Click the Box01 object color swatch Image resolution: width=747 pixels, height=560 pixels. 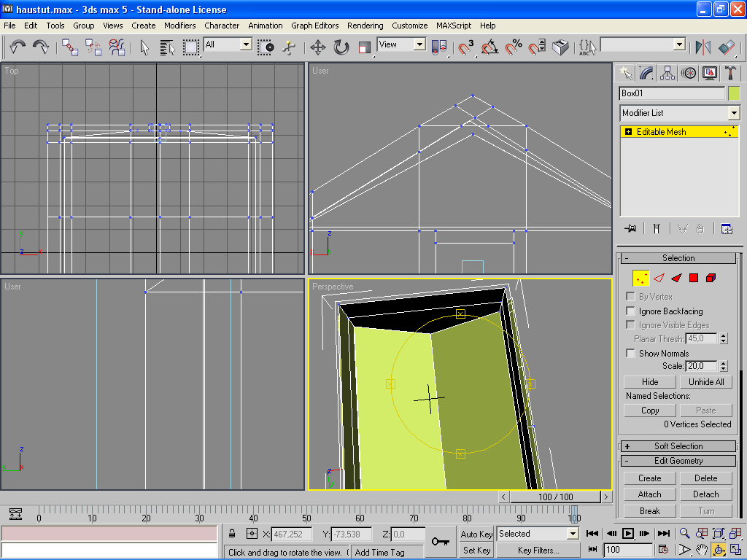tap(734, 93)
